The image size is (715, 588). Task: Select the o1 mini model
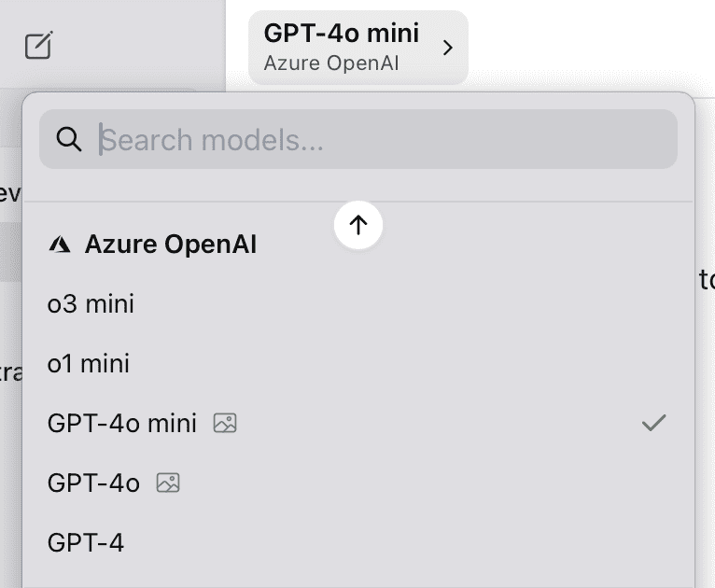pos(357,364)
